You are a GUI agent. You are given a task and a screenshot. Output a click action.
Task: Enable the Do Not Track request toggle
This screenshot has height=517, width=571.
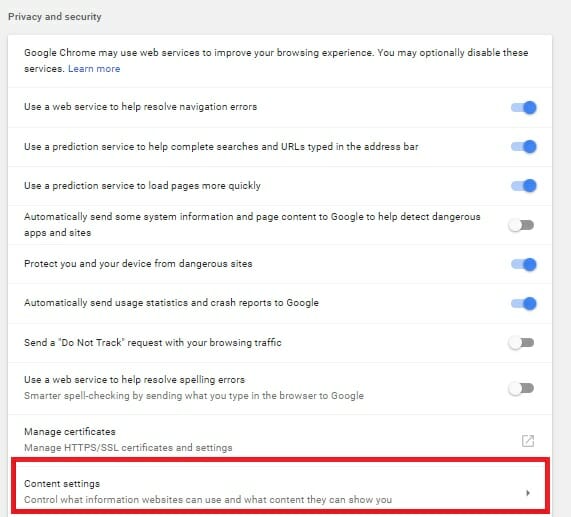[521, 343]
